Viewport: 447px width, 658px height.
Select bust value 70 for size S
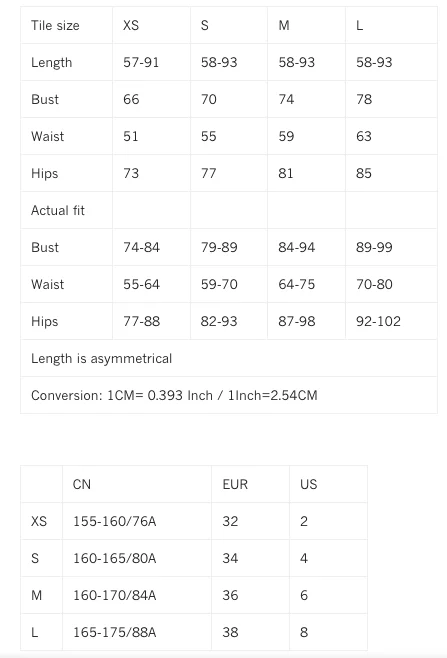tap(209, 99)
